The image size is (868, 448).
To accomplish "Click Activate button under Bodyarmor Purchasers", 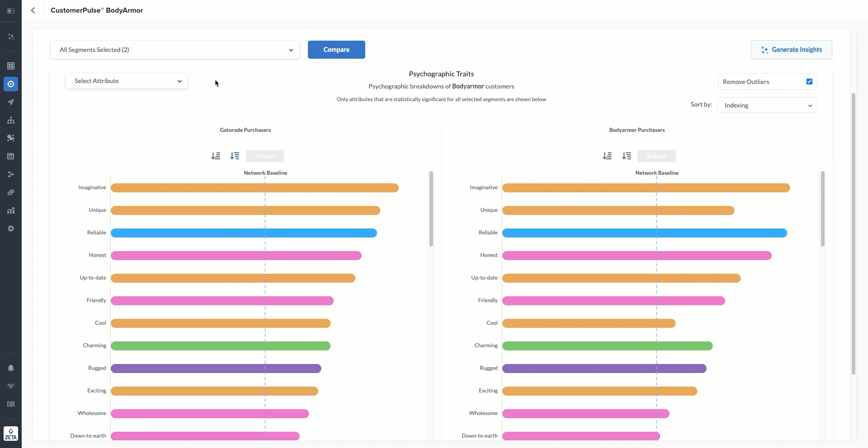I will (x=656, y=156).
